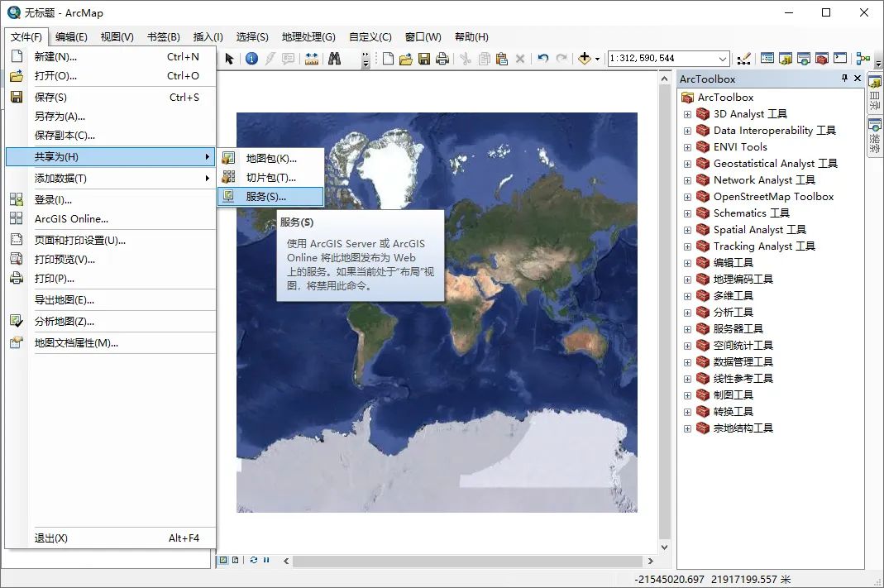The width and height of the screenshot is (884, 588).
Task: Open the Table of Contents window icon
Action: pos(767,58)
